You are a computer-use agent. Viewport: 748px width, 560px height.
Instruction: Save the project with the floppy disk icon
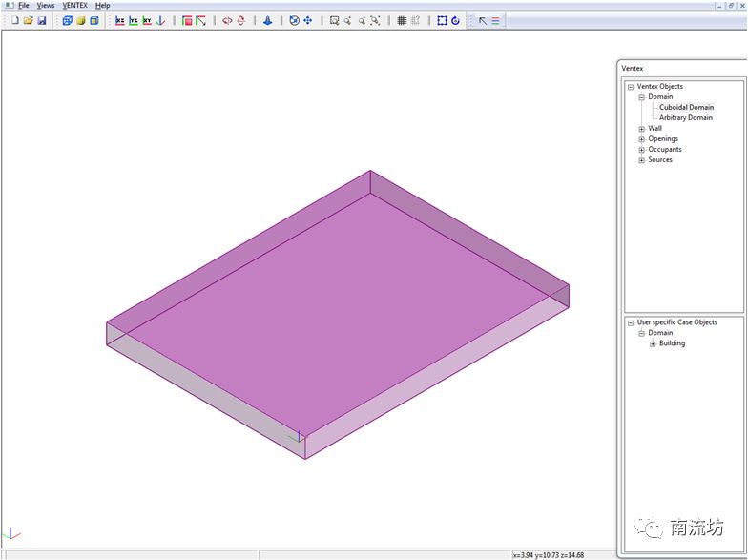click(x=42, y=20)
